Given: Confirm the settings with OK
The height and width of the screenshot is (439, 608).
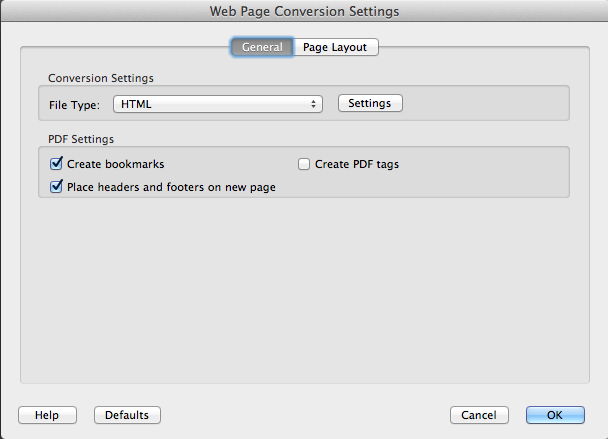Looking at the screenshot, I should tap(555, 415).
